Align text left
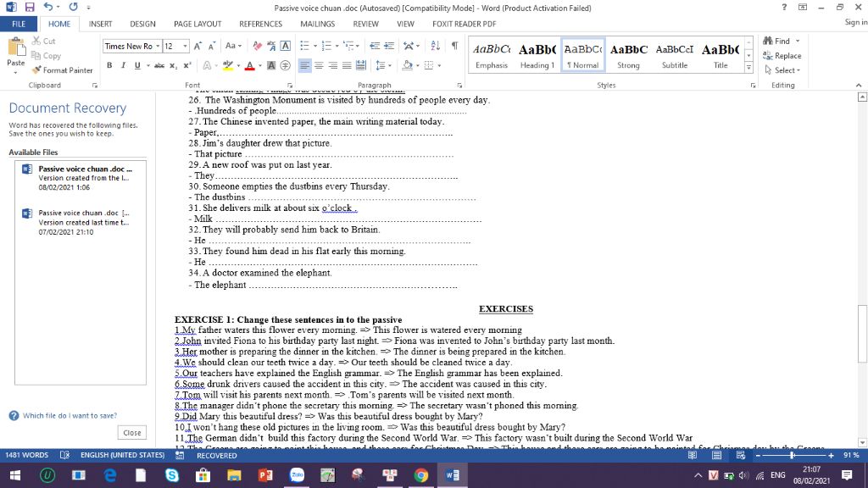The width and height of the screenshot is (868, 488). [x=304, y=65]
